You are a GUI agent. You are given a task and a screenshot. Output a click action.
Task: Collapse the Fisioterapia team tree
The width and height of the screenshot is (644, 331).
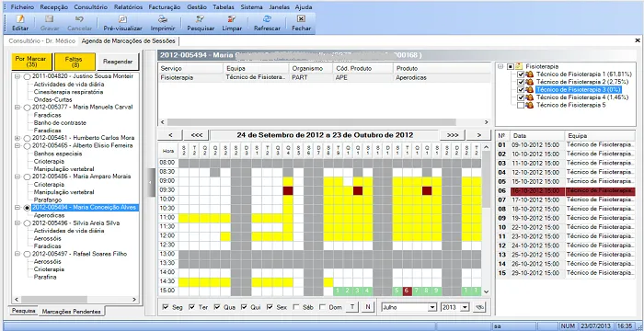pos(501,66)
